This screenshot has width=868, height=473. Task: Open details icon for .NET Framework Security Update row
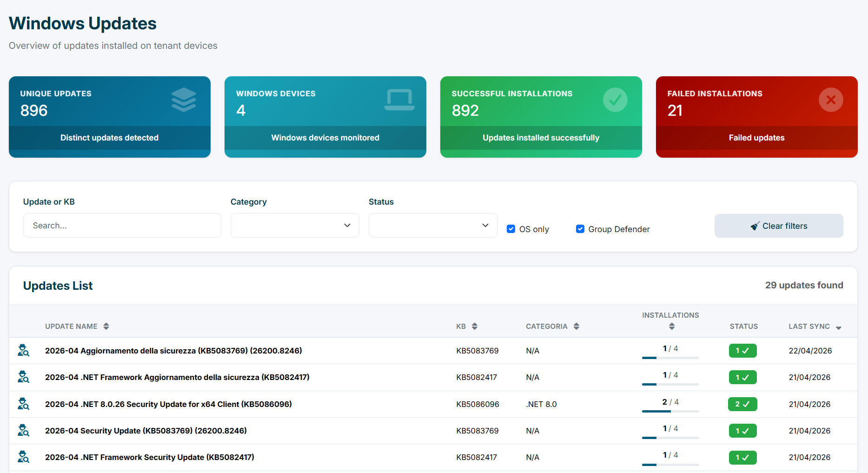click(x=23, y=457)
